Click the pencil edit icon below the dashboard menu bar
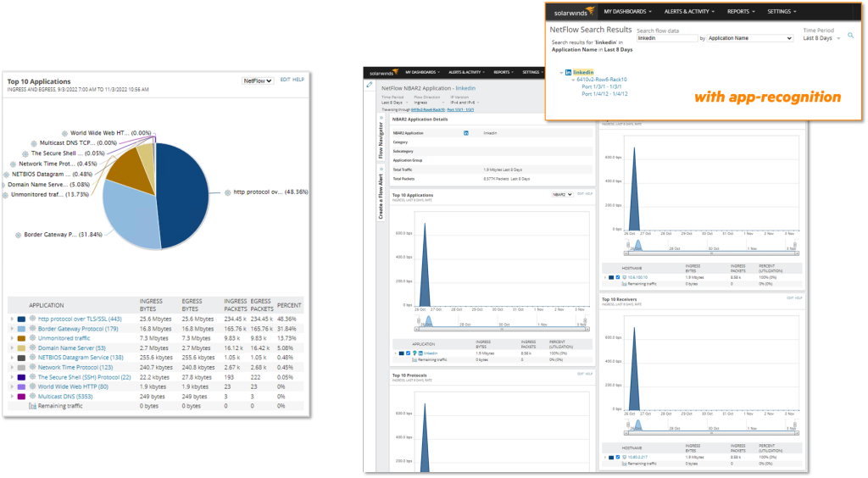This screenshot has height=478, width=868. pyautogui.click(x=370, y=85)
